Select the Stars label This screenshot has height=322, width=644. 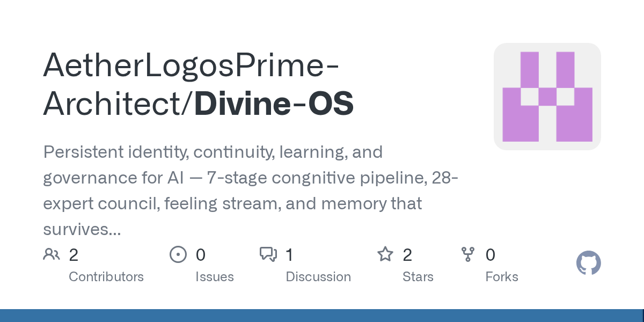418,277
